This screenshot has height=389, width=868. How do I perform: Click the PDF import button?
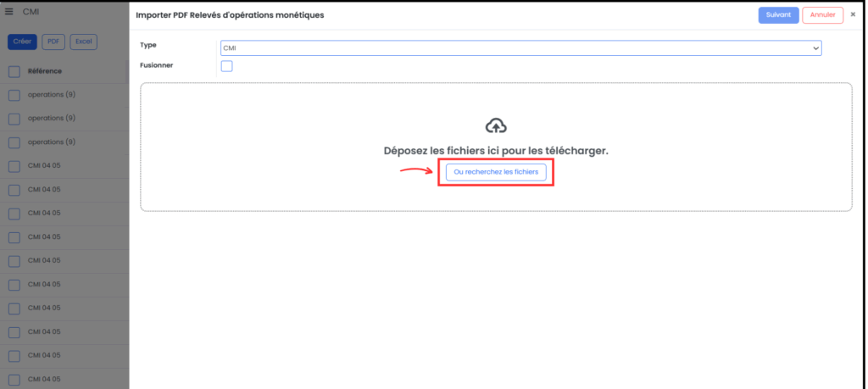point(53,42)
